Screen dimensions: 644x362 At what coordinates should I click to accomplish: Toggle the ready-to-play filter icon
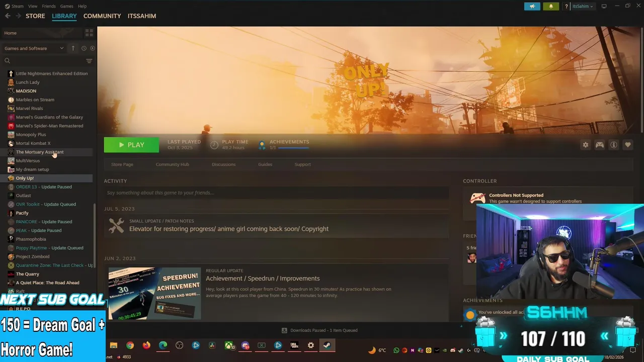(x=92, y=48)
